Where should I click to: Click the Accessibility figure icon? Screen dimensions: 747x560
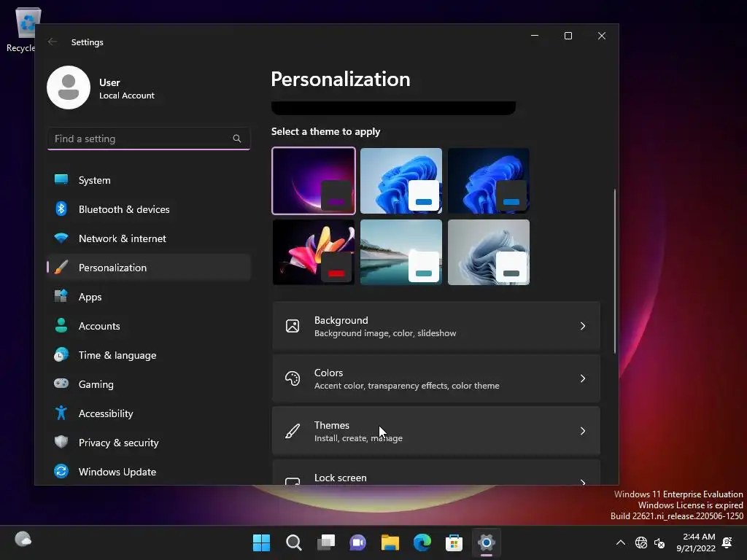tap(61, 413)
